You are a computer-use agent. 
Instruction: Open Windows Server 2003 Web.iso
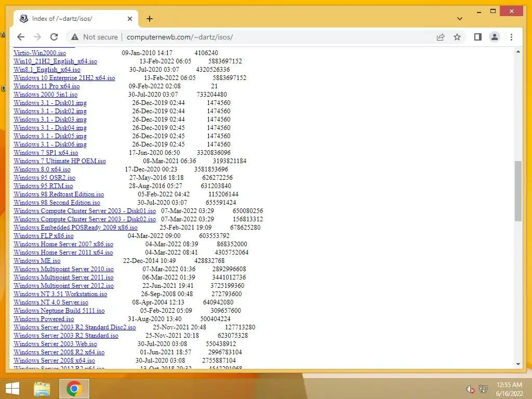(55, 344)
